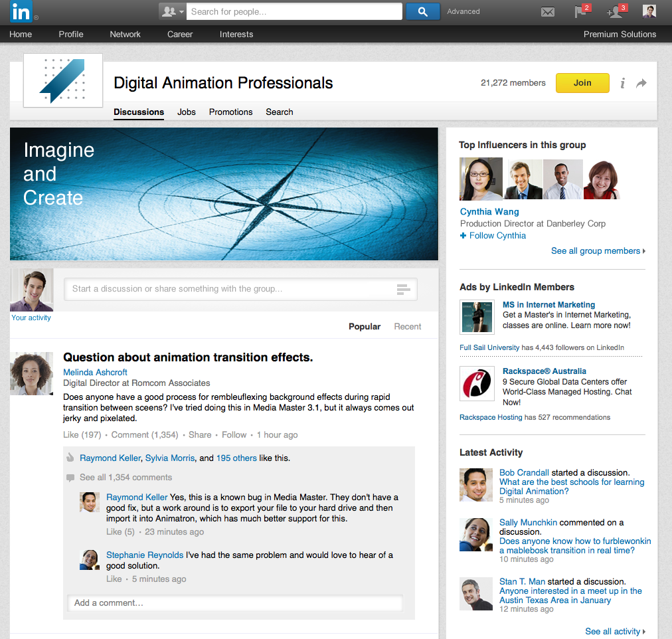The height and width of the screenshot is (639, 672).
Task: Click the thumbs-up likes icon
Action: 70,457
